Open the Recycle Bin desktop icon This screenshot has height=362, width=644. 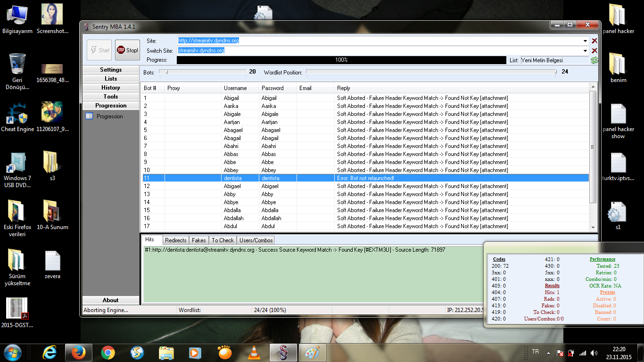point(17,65)
